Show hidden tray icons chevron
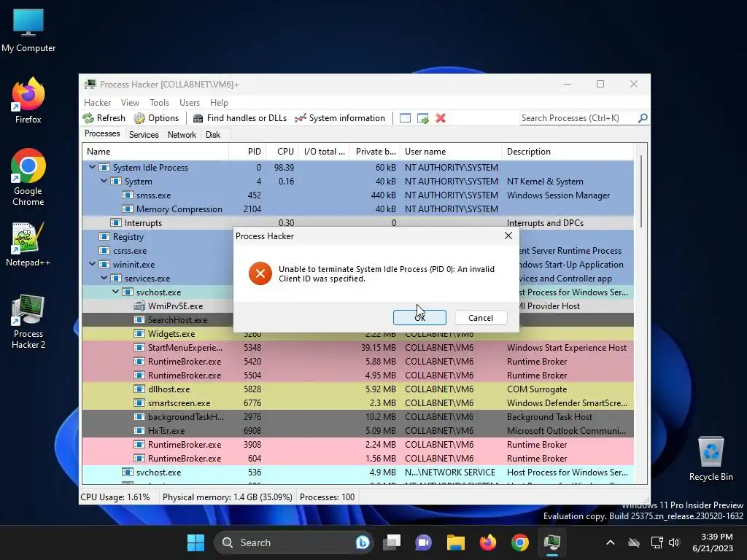Viewport: 747px width, 560px height. tap(611, 542)
